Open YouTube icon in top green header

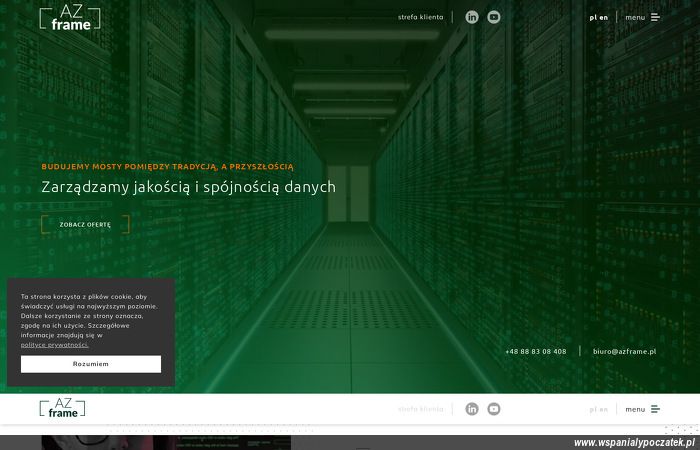coord(494,17)
